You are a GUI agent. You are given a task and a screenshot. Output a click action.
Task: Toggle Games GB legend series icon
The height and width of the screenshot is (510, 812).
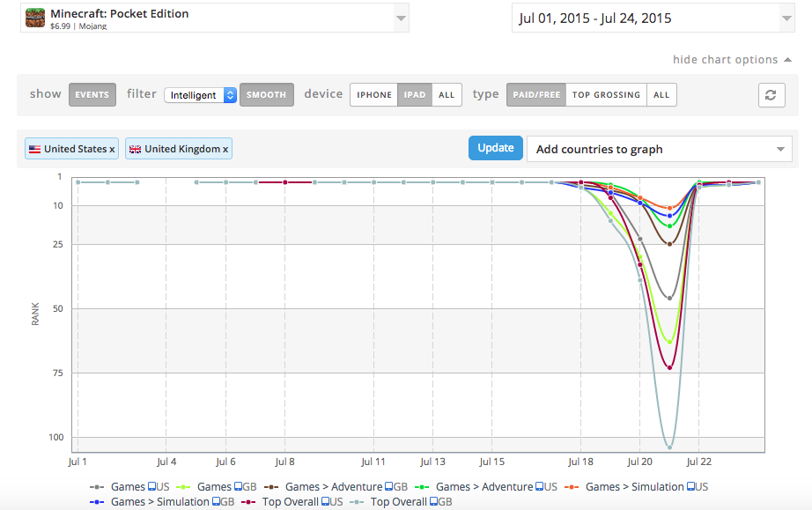(x=184, y=486)
